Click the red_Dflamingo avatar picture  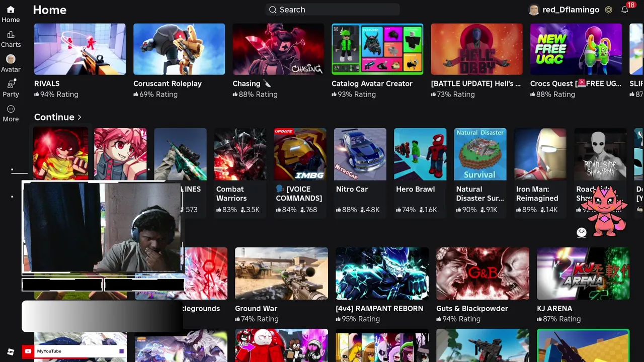click(534, 10)
